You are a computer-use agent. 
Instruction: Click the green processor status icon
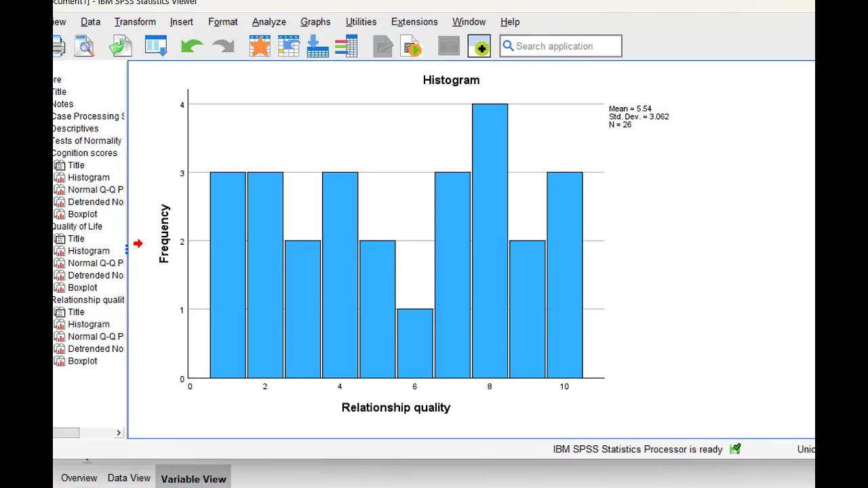pyautogui.click(x=735, y=449)
